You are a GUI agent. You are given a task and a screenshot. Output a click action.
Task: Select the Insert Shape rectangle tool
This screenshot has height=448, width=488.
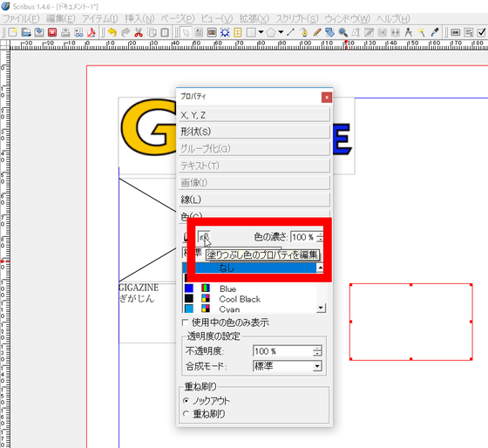point(251,32)
